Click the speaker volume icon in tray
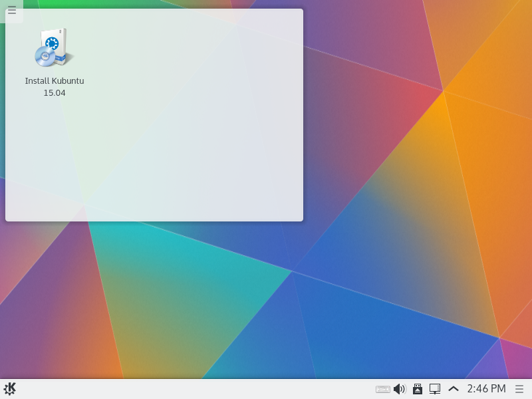 400,389
